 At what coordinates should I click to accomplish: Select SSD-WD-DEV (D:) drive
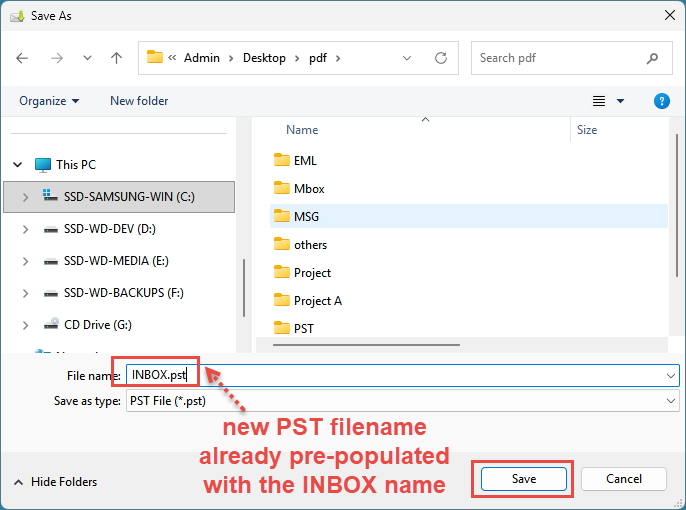point(109,229)
